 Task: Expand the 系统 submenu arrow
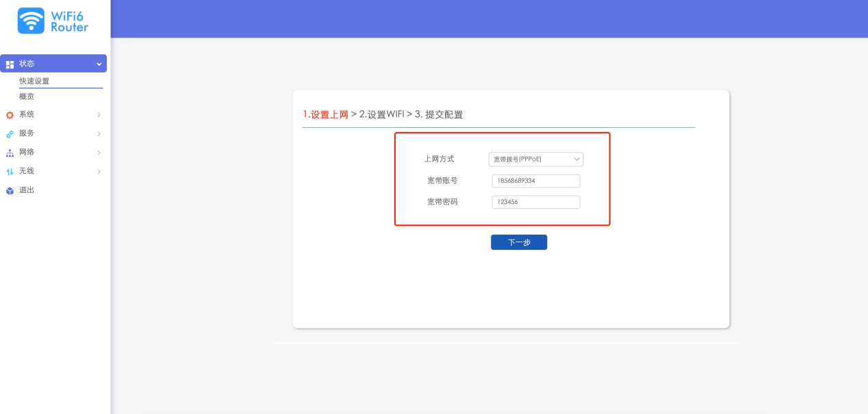99,115
